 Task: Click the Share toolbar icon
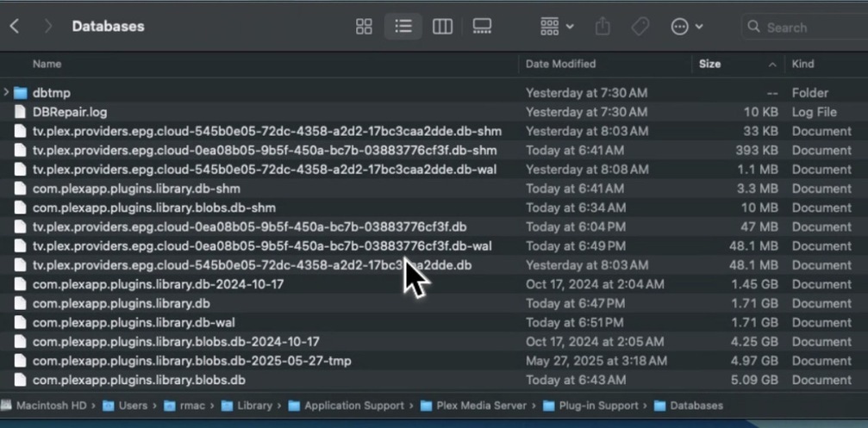tap(603, 27)
